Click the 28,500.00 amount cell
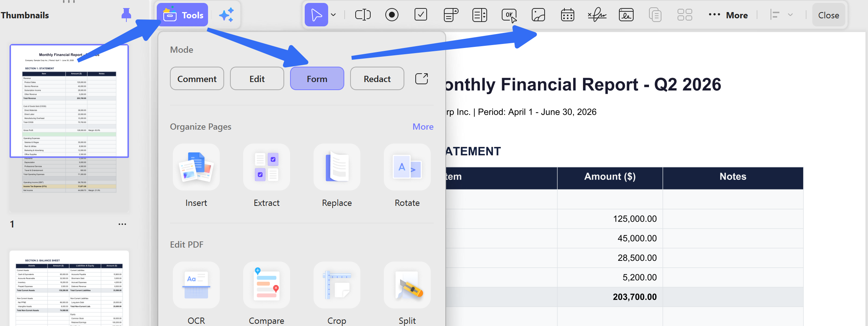This screenshot has width=868, height=326. click(610, 258)
